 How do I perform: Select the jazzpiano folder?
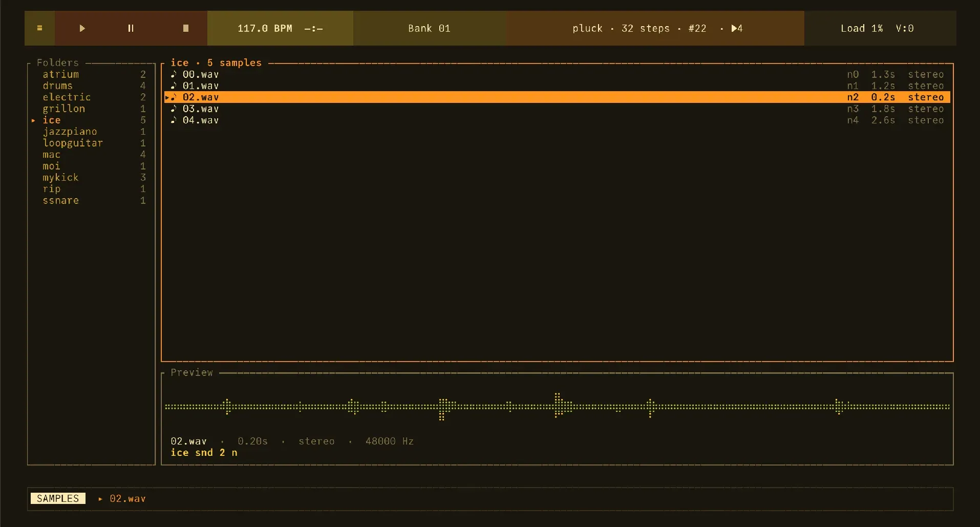click(91, 132)
